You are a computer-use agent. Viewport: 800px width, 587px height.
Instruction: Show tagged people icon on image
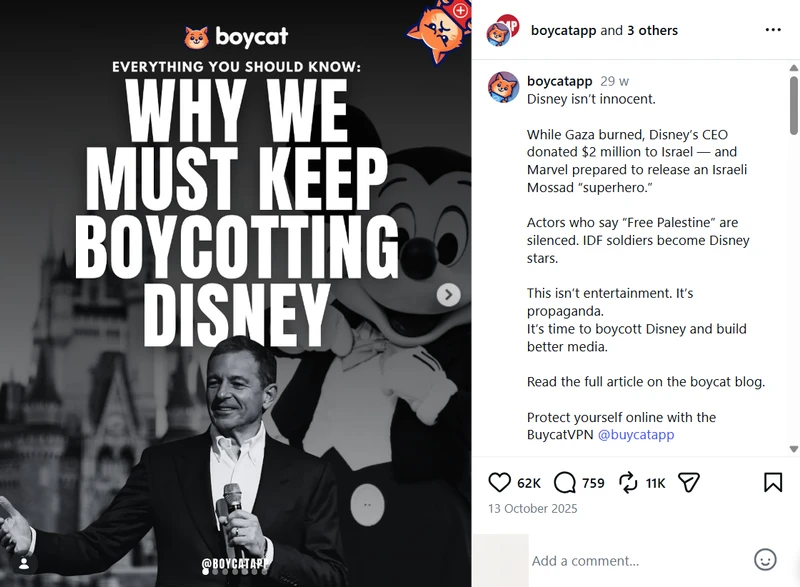(x=24, y=564)
